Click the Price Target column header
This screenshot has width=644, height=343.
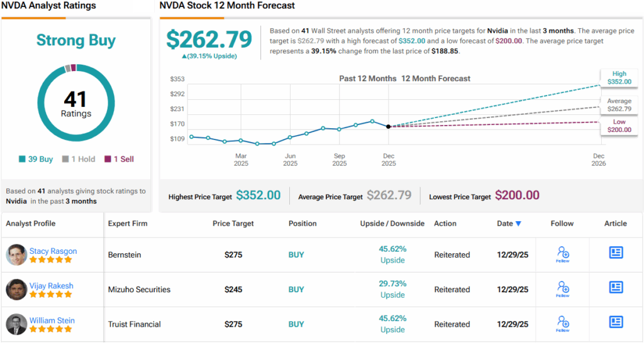[233, 223]
